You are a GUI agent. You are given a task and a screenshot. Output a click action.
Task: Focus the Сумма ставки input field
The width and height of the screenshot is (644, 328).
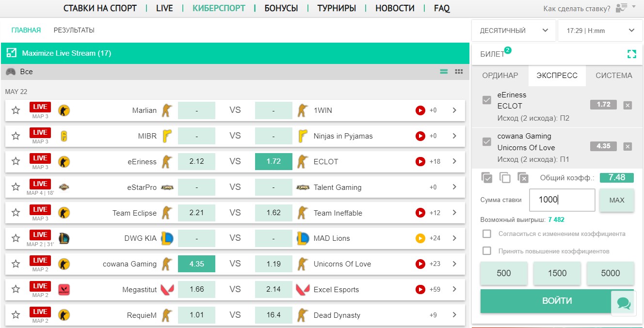click(562, 200)
